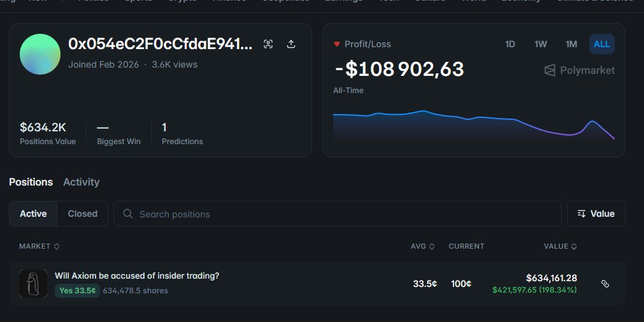The image size is (644, 322).
Task: Click the magnifier icon in search box
Action: tap(128, 214)
